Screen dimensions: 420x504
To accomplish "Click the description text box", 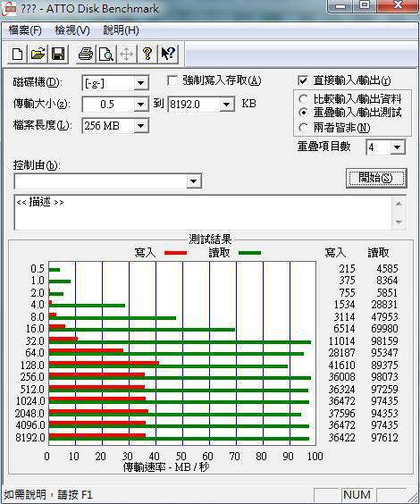I will pos(203,213).
